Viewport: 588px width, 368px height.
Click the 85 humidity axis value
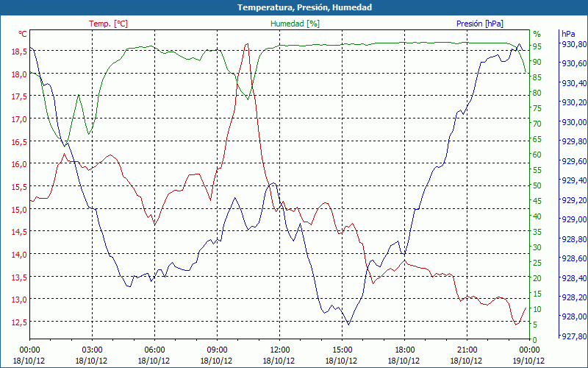coord(537,77)
